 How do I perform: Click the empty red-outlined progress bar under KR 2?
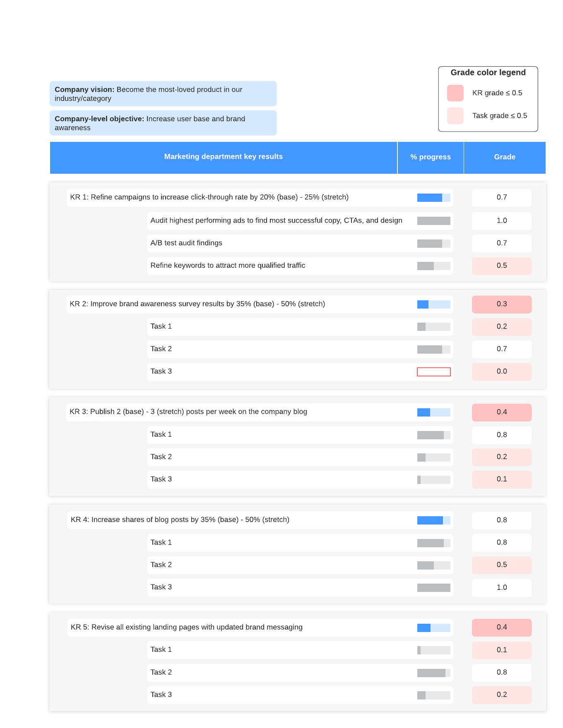click(433, 372)
